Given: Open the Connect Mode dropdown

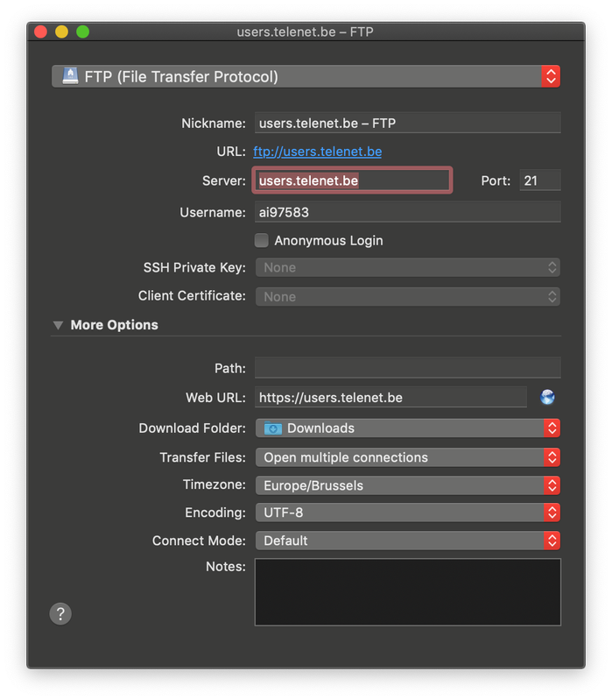Looking at the screenshot, I should (x=407, y=541).
